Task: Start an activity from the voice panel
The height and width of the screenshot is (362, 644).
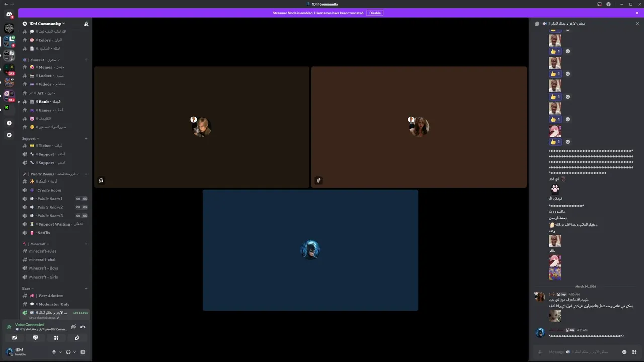Action: pos(56,338)
